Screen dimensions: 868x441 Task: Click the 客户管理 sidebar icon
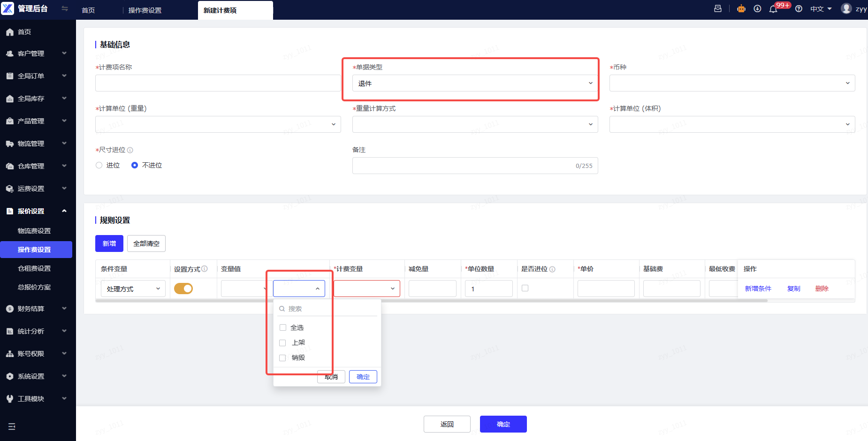coord(10,53)
